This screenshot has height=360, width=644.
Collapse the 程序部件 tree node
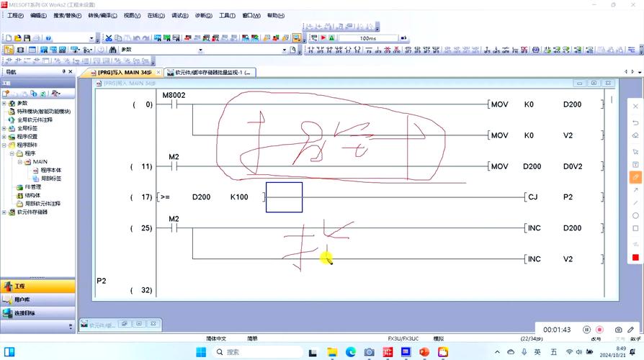[x=4, y=145]
